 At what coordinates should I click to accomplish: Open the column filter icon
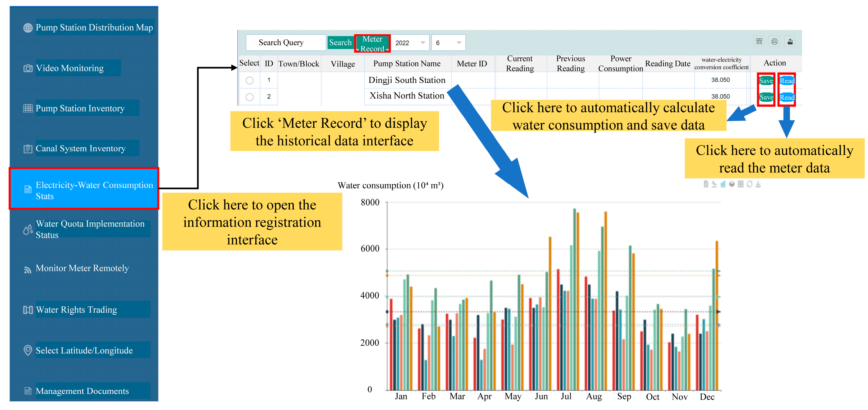coord(759,42)
